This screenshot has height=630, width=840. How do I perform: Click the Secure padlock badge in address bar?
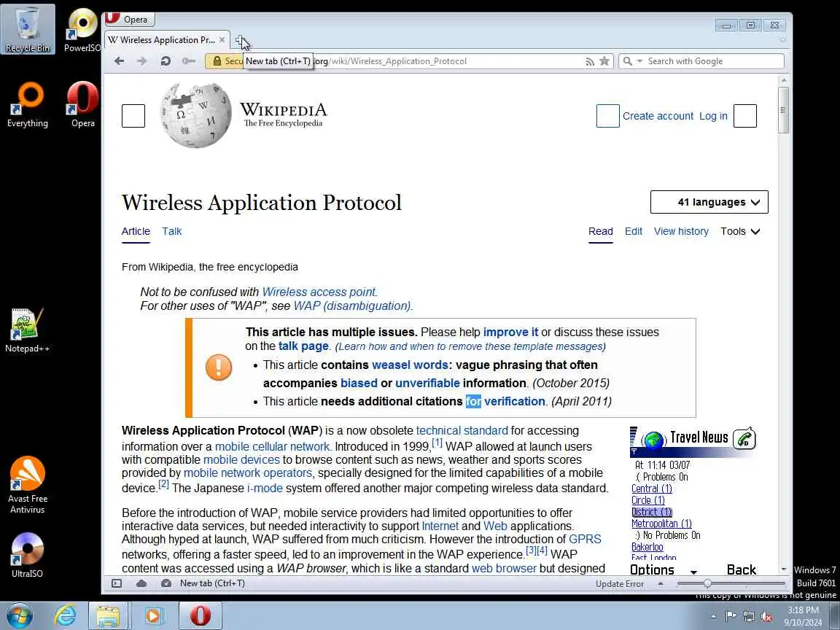click(225, 61)
